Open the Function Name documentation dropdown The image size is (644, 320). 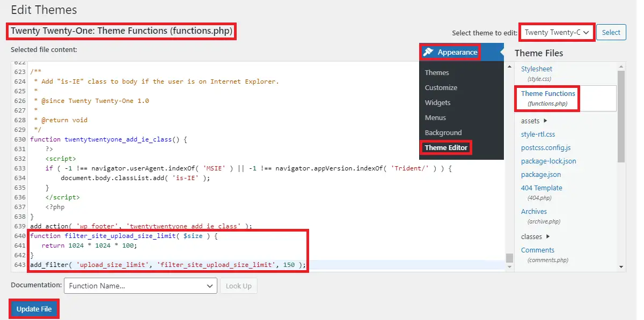point(140,286)
